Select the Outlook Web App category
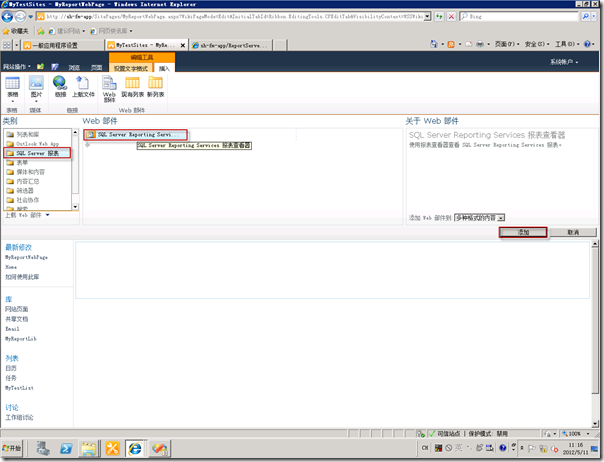Viewport: 604px width, 462px height. point(37,144)
